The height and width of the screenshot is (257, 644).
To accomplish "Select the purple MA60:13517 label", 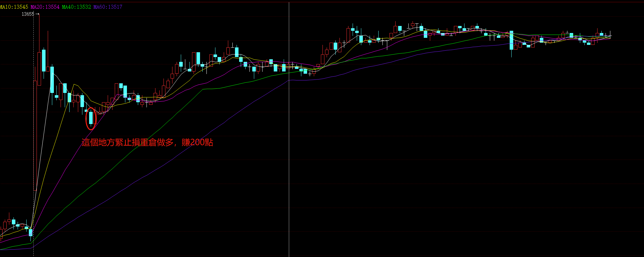I will [108, 7].
